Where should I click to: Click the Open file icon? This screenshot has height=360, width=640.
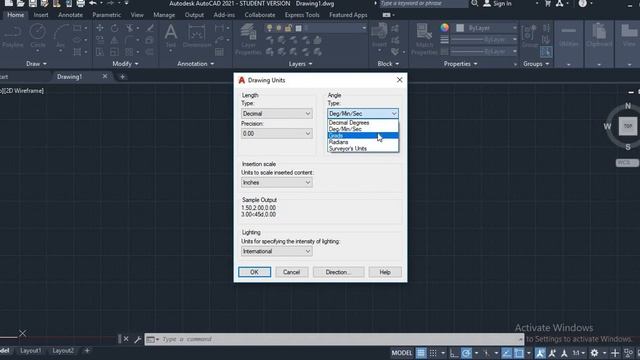tap(20, 4)
